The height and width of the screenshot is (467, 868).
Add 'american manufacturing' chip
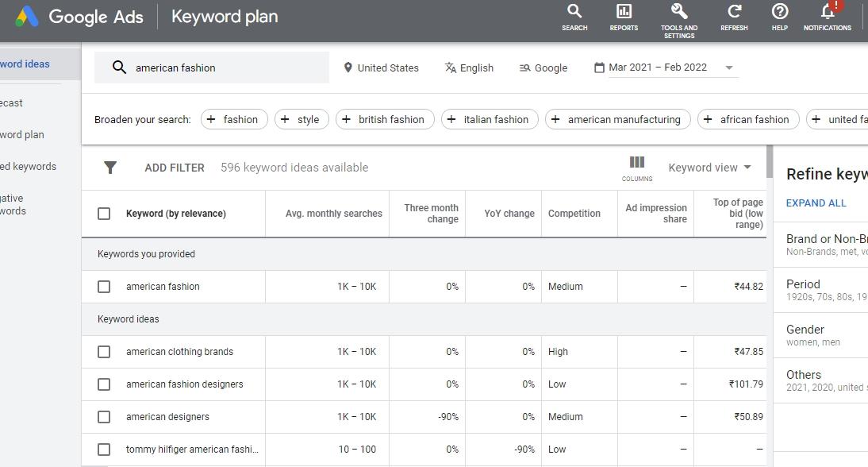tap(618, 119)
